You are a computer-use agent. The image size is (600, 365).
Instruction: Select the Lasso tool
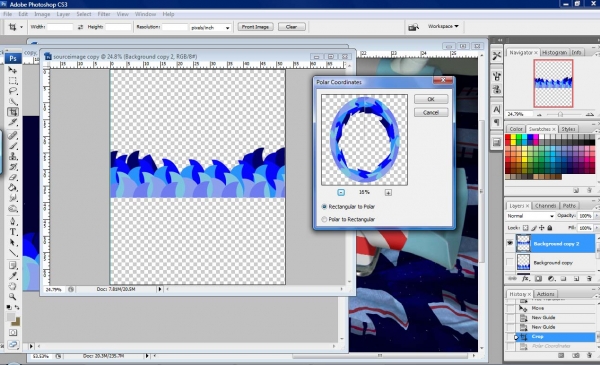click(13, 91)
